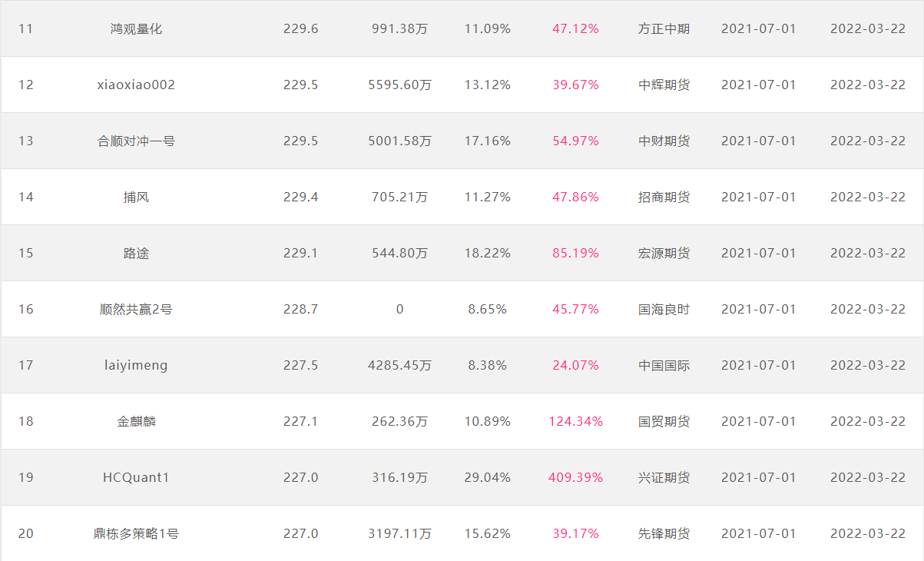The width and height of the screenshot is (924, 561).
Task: Select the 方正中期 futures company cell
Action: click(664, 29)
